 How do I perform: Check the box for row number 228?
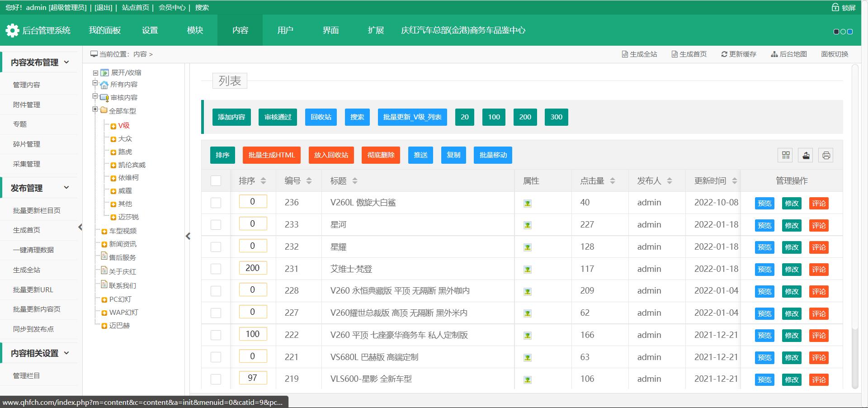pyautogui.click(x=216, y=291)
